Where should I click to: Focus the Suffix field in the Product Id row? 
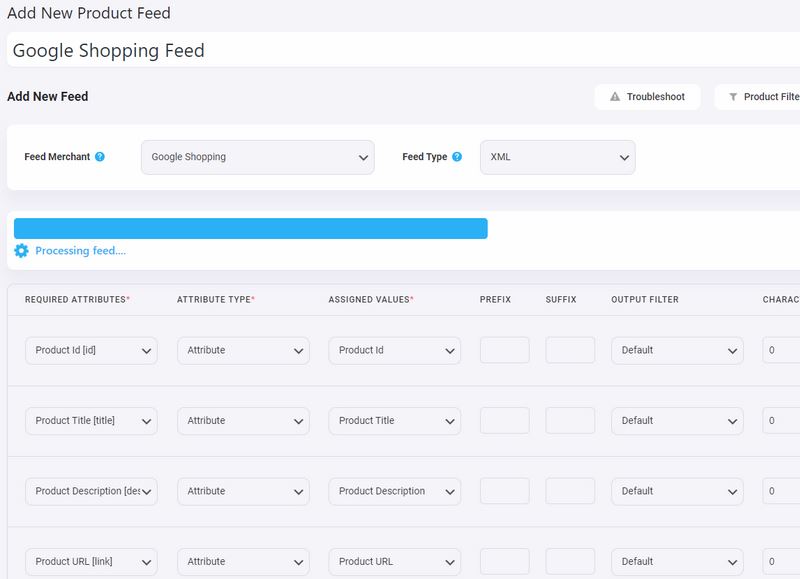coord(570,350)
